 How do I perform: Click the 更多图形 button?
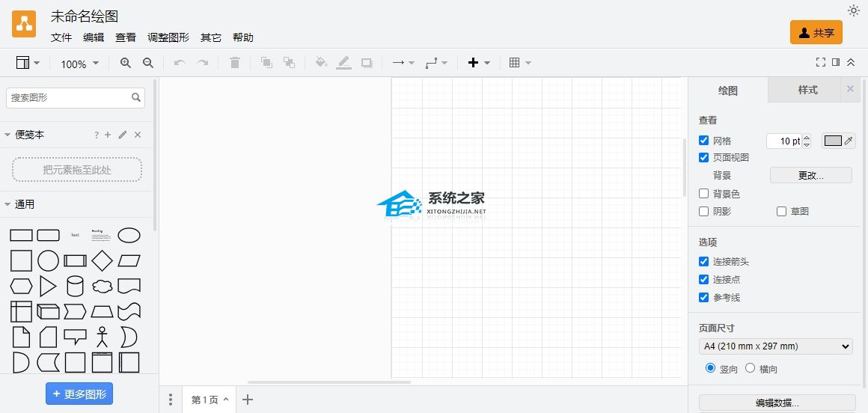pyautogui.click(x=79, y=394)
